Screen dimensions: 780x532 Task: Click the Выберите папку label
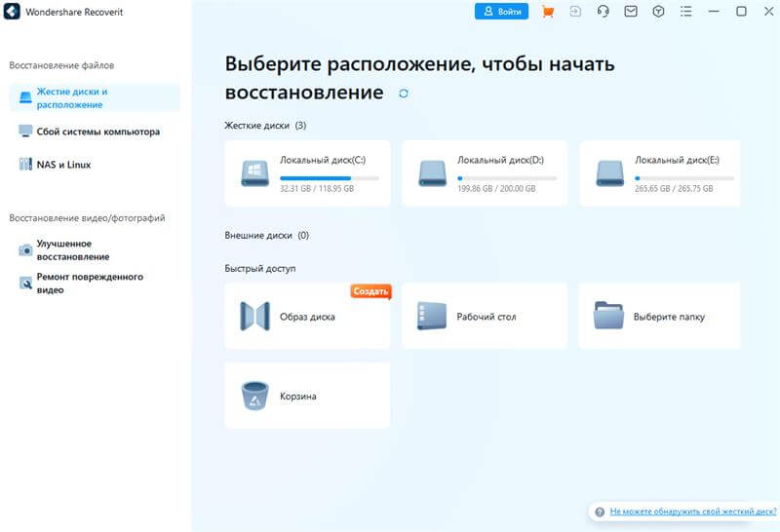tap(669, 317)
